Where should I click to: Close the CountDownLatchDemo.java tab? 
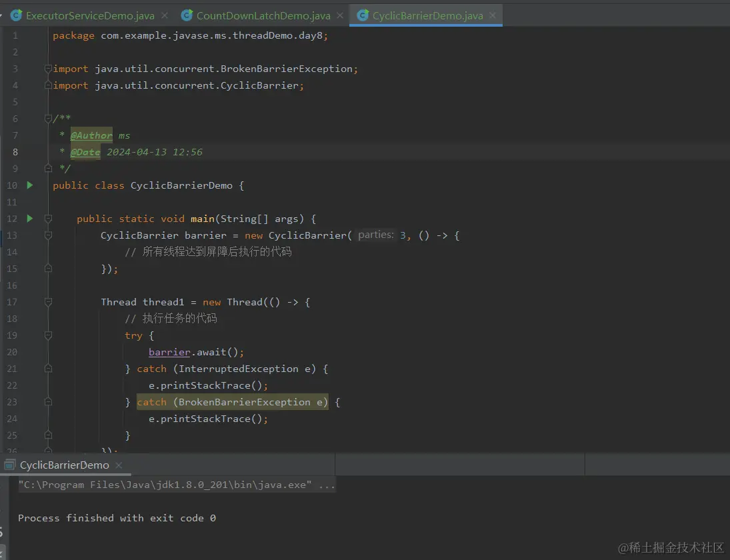pyautogui.click(x=340, y=15)
